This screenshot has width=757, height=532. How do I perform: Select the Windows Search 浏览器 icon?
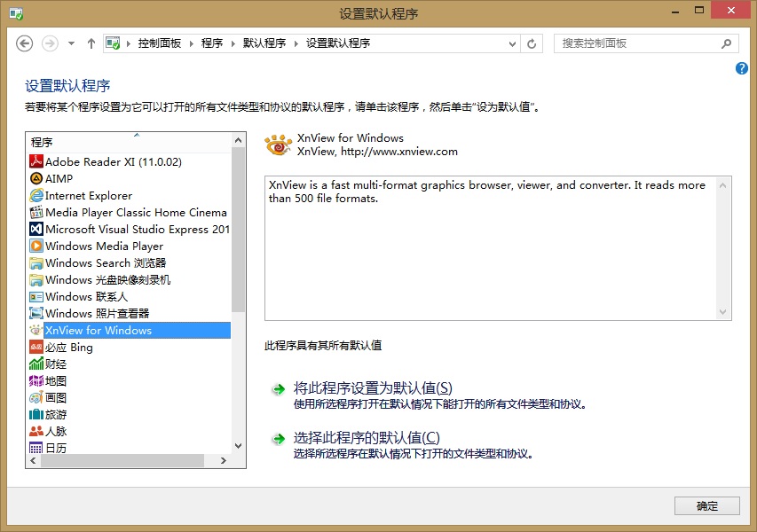click(36, 262)
